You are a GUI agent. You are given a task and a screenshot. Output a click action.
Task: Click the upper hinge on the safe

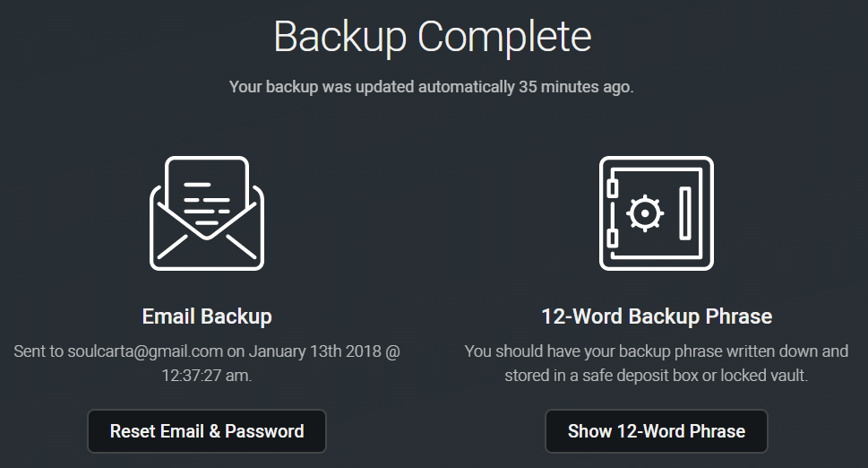[x=613, y=189]
